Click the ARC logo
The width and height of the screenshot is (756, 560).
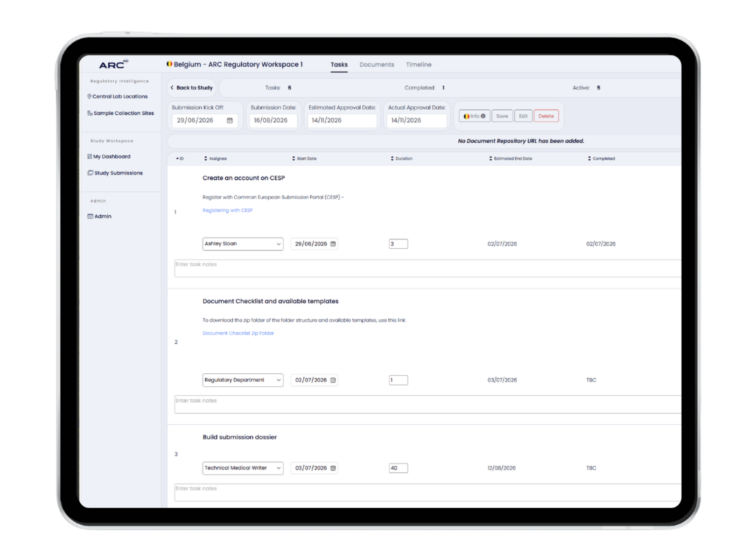coord(113,64)
